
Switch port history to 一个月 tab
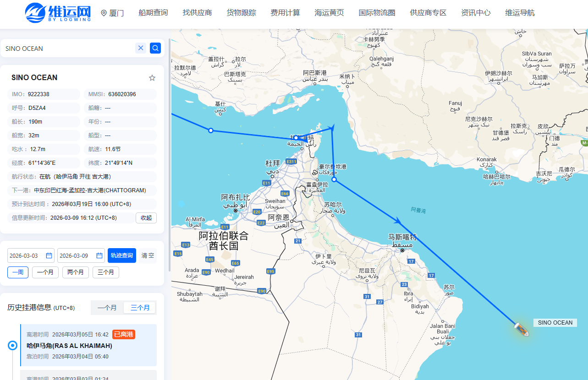[x=107, y=308]
